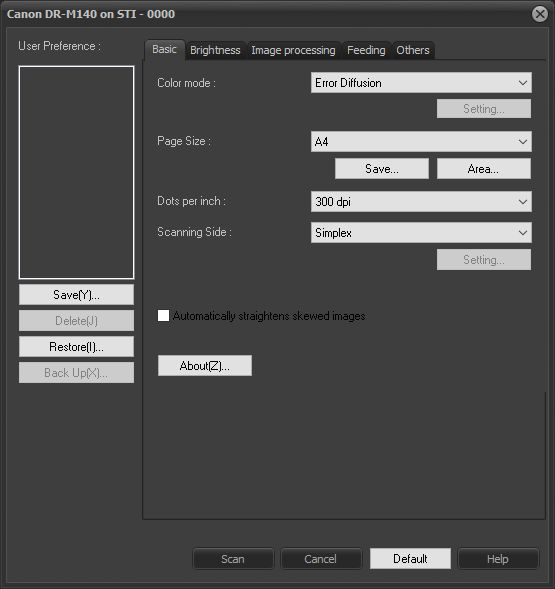Enable automatically straightens skewed images checkbox
The width and height of the screenshot is (555, 589).
[x=163, y=316]
